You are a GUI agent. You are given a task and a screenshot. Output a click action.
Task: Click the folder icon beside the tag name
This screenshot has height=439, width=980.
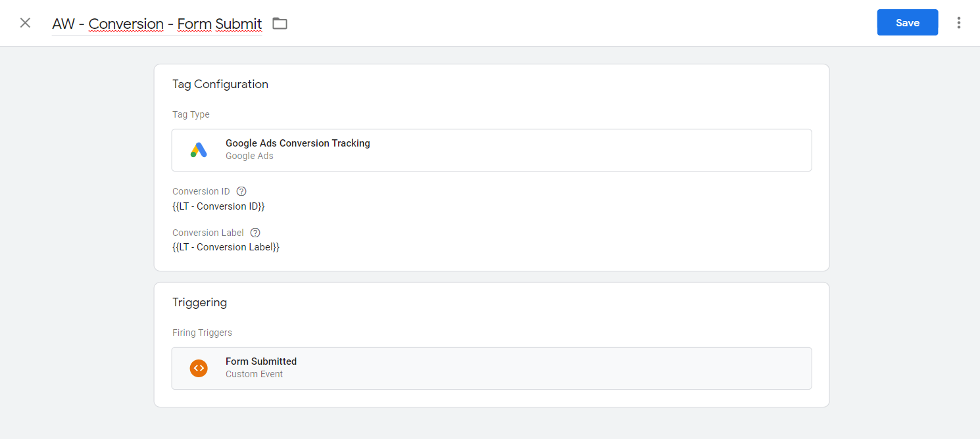pyautogui.click(x=280, y=24)
